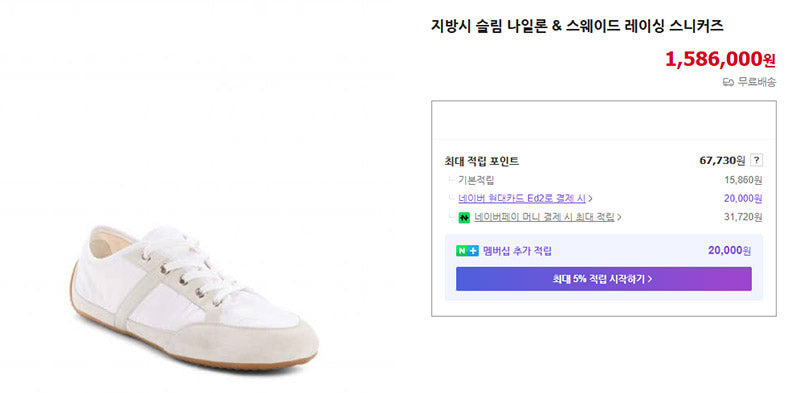The height and width of the screenshot is (393, 800).
Task: Click the free shipping truck icon
Action: pos(729,82)
